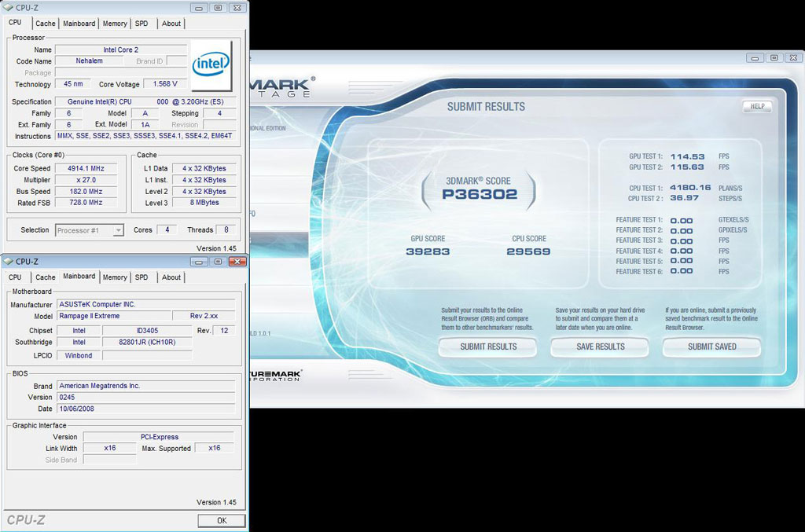Click the CPU Test 2 value 36.97
The width and height of the screenshot is (805, 532).
click(x=685, y=198)
